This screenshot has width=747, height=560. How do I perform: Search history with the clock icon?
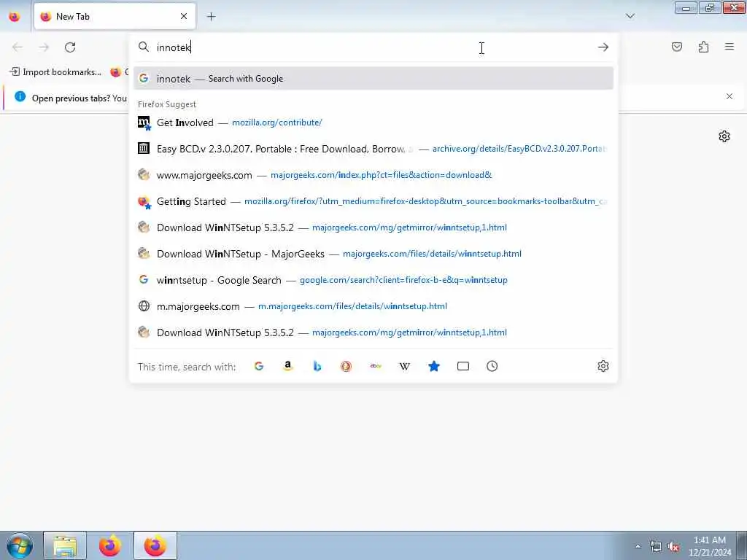click(492, 366)
